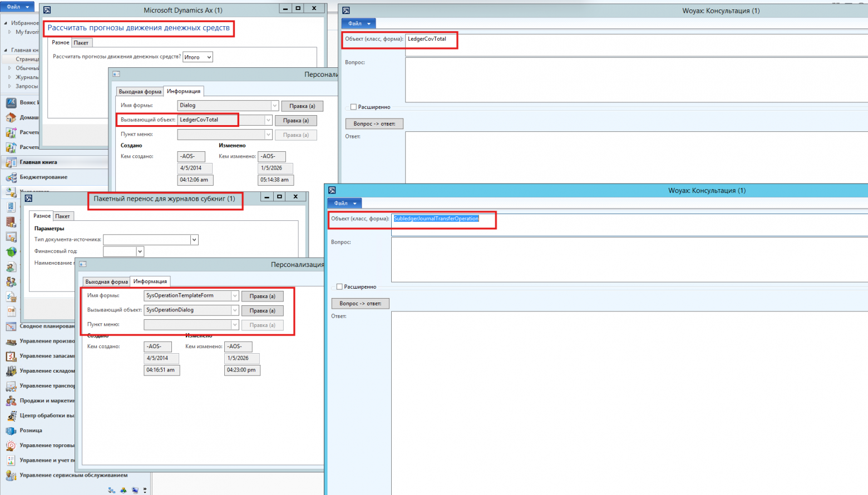The width and height of the screenshot is (868, 495).
Task: Click the Сводное планирование module icon
Action: pos(11,326)
